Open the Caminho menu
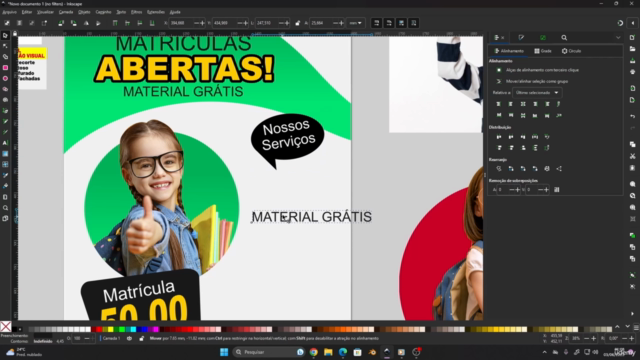 103,12
